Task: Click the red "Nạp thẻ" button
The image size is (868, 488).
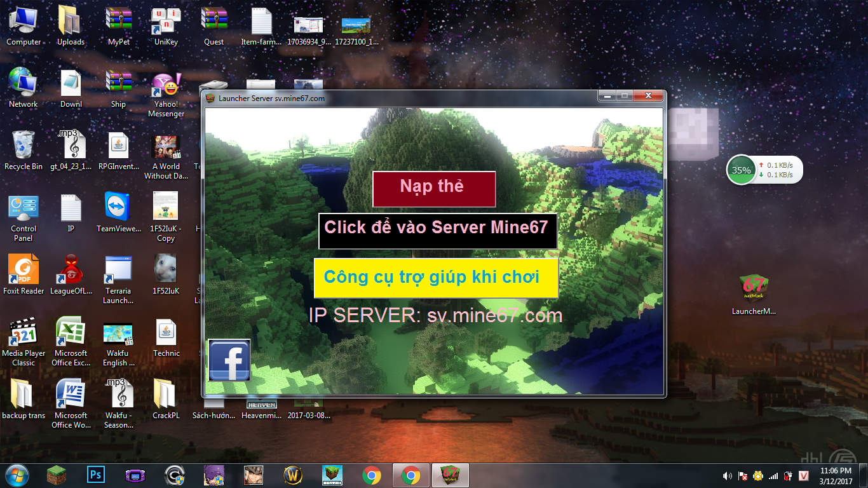Action: pyautogui.click(x=433, y=189)
